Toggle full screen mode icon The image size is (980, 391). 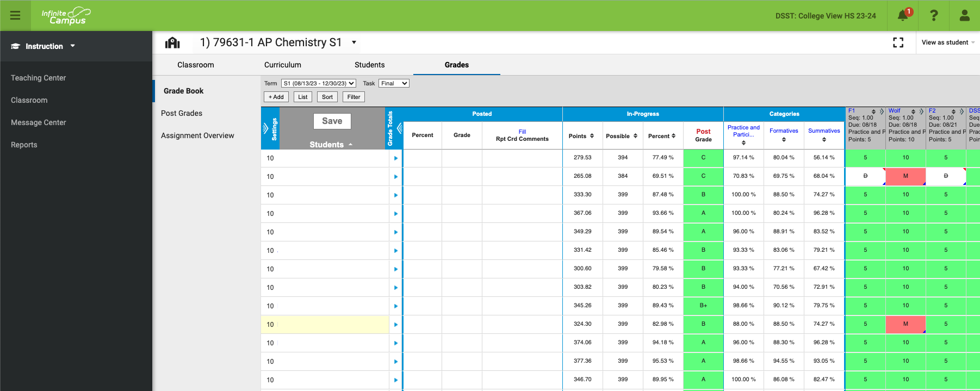[x=898, y=42]
